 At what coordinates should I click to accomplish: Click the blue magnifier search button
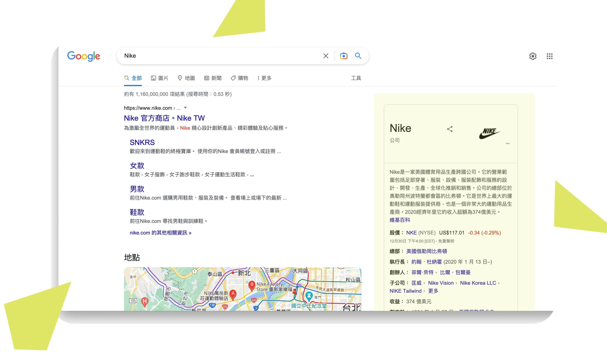coord(358,56)
